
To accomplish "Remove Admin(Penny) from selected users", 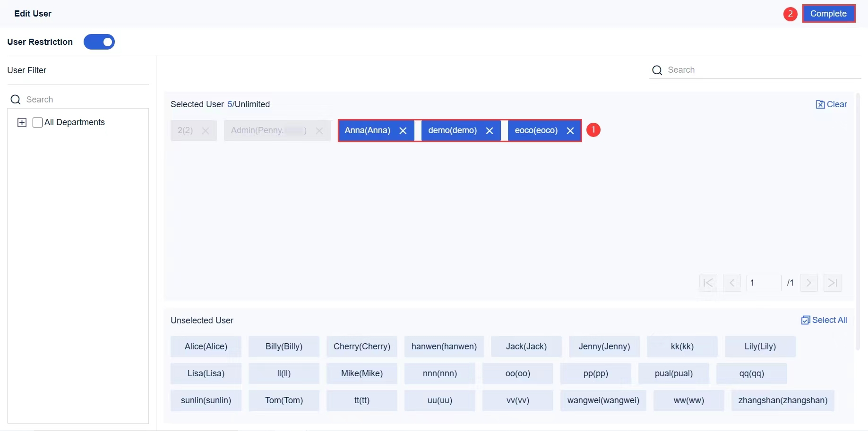I will (319, 131).
